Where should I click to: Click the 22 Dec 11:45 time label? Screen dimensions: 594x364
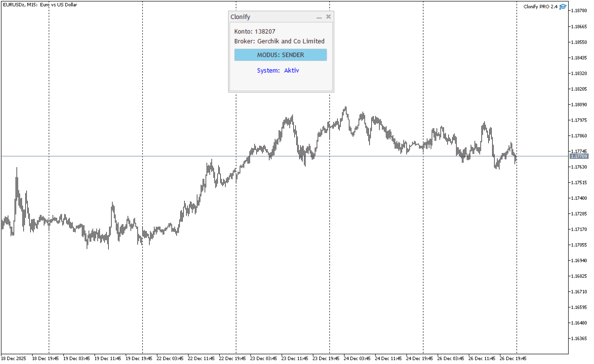[x=201, y=358]
